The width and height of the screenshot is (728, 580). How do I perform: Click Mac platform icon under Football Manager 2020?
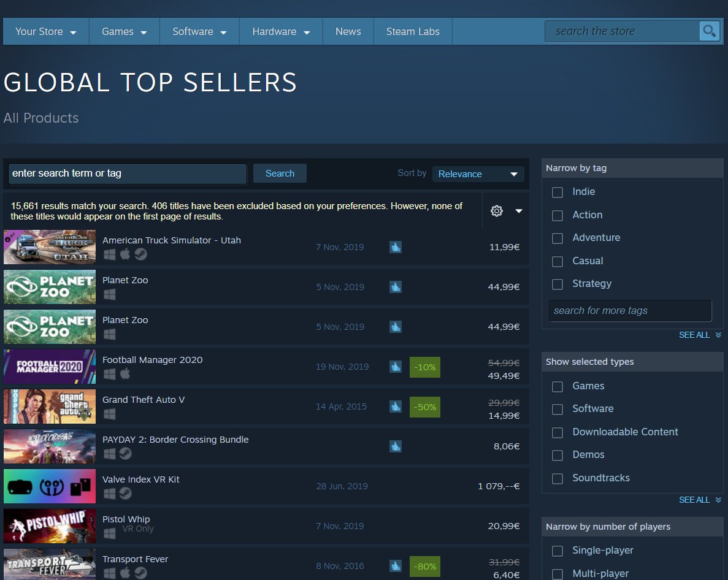(125, 373)
